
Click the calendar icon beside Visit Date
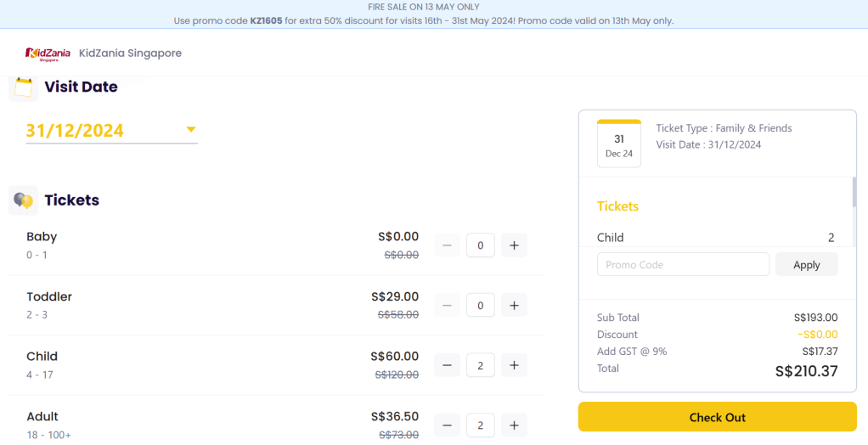click(x=23, y=87)
